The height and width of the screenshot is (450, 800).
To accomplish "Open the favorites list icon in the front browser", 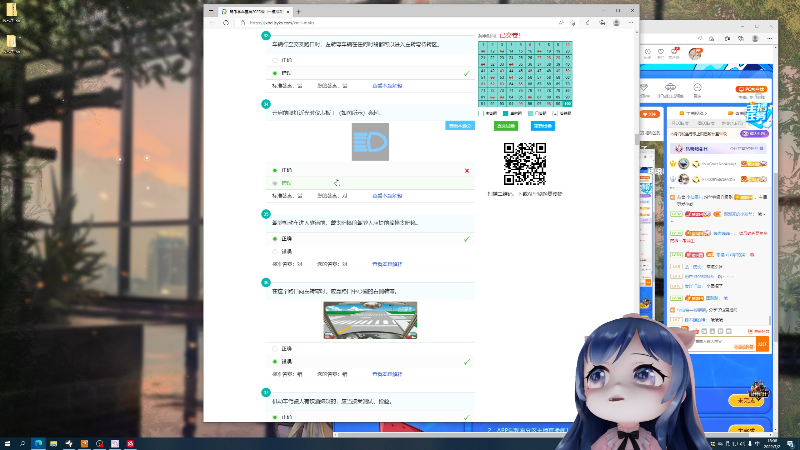I will click(x=588, y=23).
